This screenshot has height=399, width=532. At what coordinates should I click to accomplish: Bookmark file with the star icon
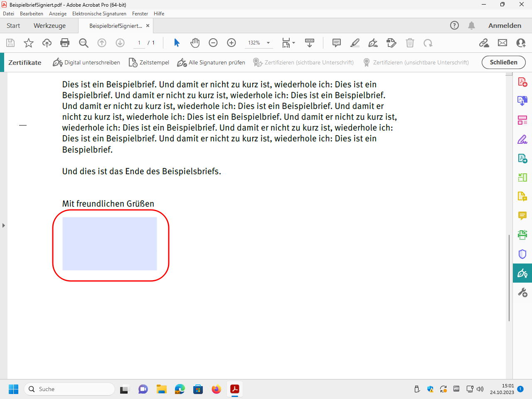(29, 43)
